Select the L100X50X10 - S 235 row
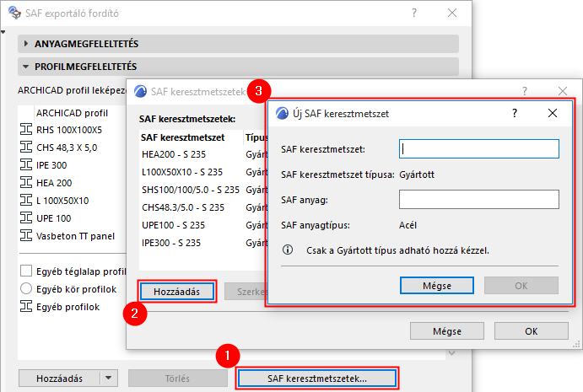 click(x=203, y=172)
